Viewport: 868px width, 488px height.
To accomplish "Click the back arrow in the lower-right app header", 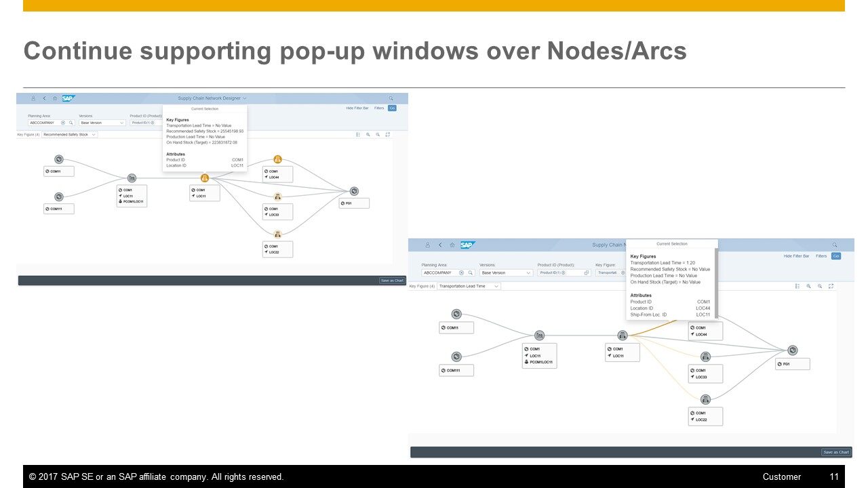I will [x=440, y=245].
